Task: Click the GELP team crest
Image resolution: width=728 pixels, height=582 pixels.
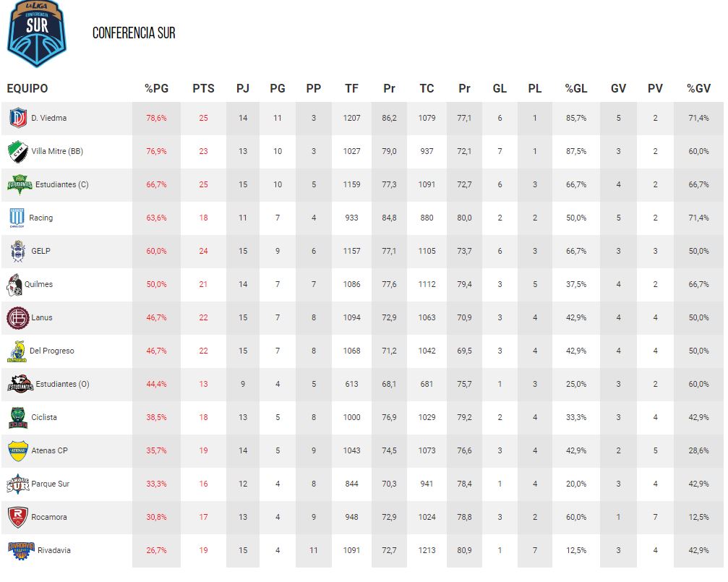Action: pos(17,251)
